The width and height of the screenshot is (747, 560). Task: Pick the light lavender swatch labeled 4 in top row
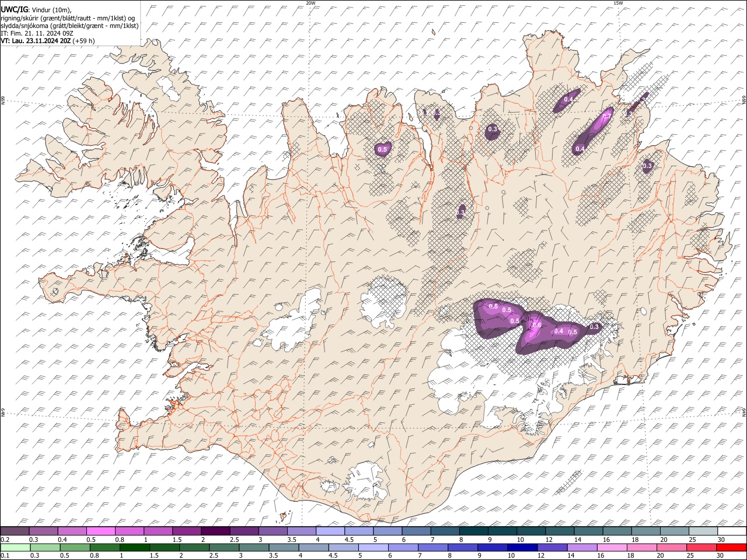(330, 531)
